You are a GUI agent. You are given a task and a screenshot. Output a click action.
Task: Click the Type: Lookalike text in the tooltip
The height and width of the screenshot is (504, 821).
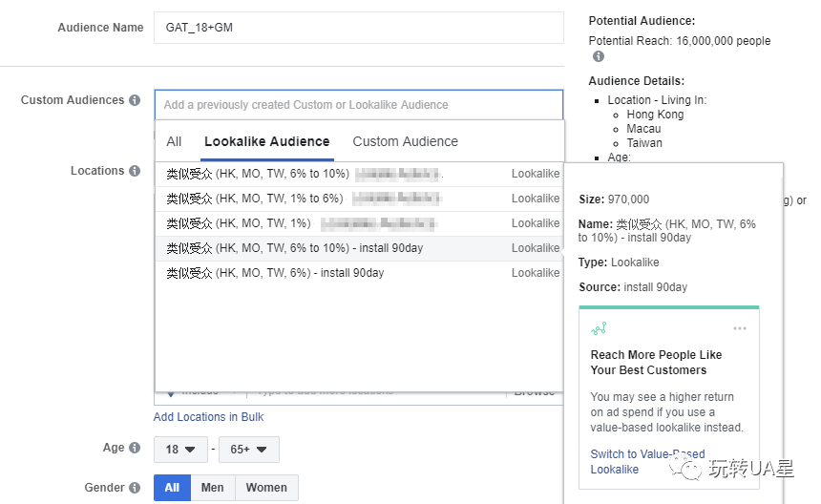[x=619, y=262]
